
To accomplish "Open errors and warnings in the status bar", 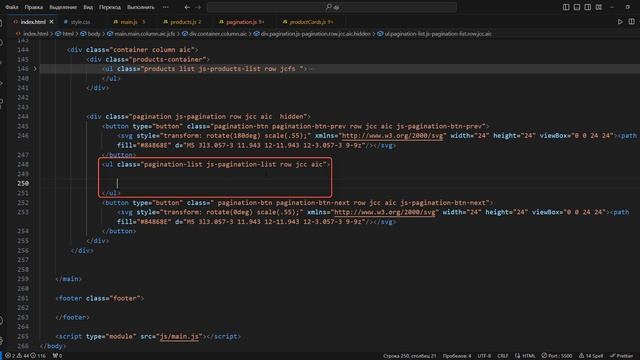I will 25,356.
